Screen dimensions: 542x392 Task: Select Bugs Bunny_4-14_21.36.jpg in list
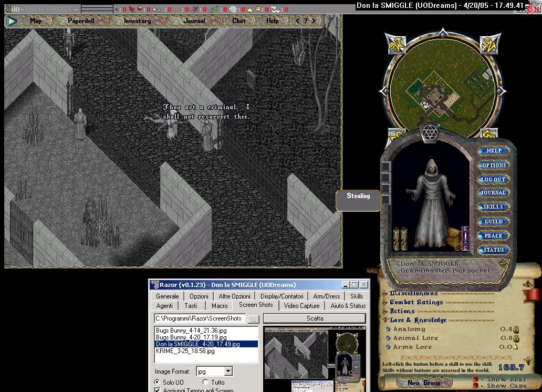tap(206, 331)
